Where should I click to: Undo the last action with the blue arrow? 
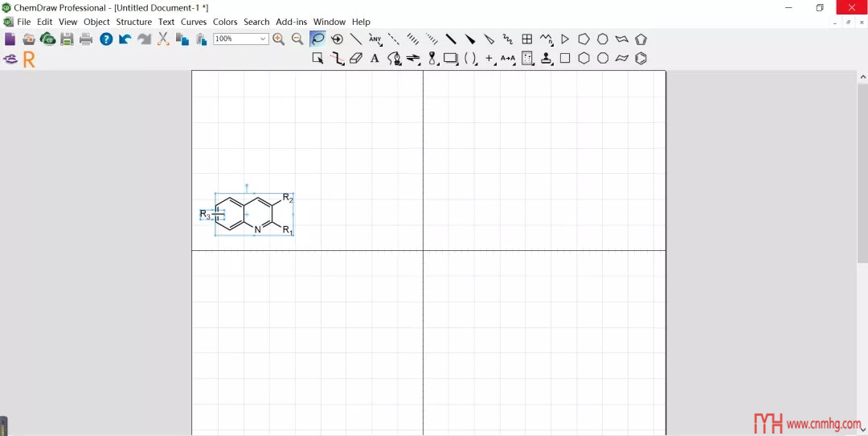point(125,39)
